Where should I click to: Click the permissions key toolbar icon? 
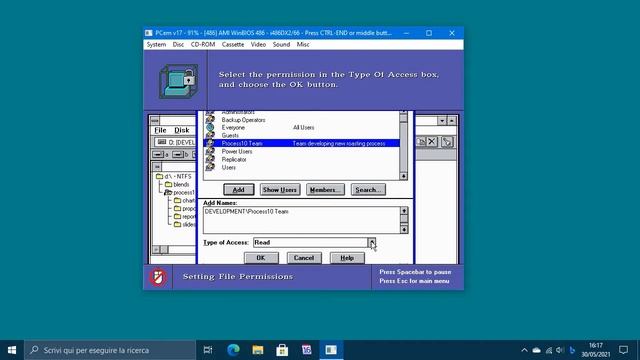coord(447,142)
